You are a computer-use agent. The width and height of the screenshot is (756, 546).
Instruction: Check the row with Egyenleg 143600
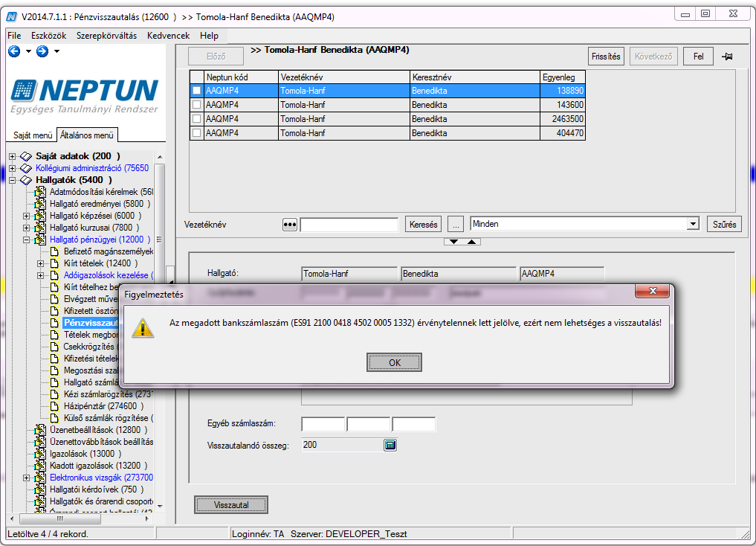[x=197, y=105]
